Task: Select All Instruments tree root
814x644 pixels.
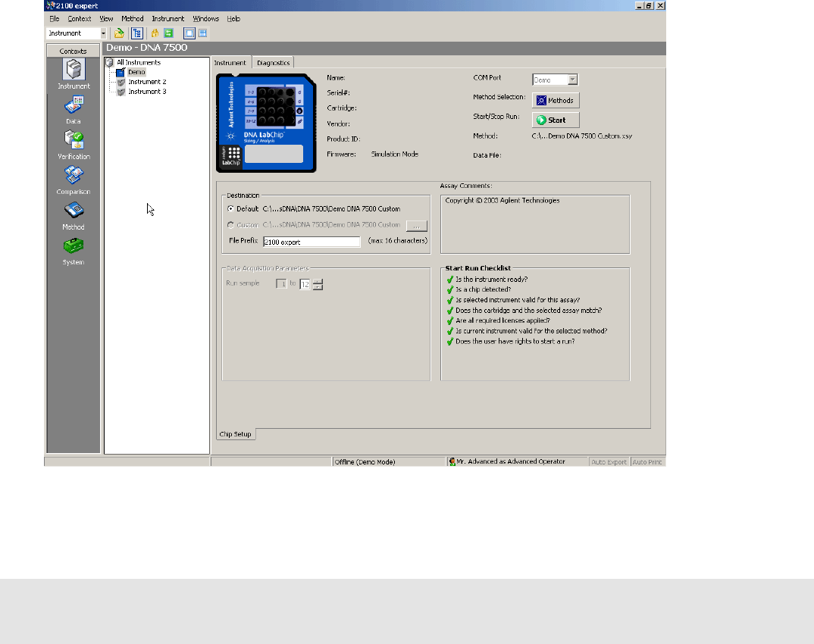Action: [139, 62]
